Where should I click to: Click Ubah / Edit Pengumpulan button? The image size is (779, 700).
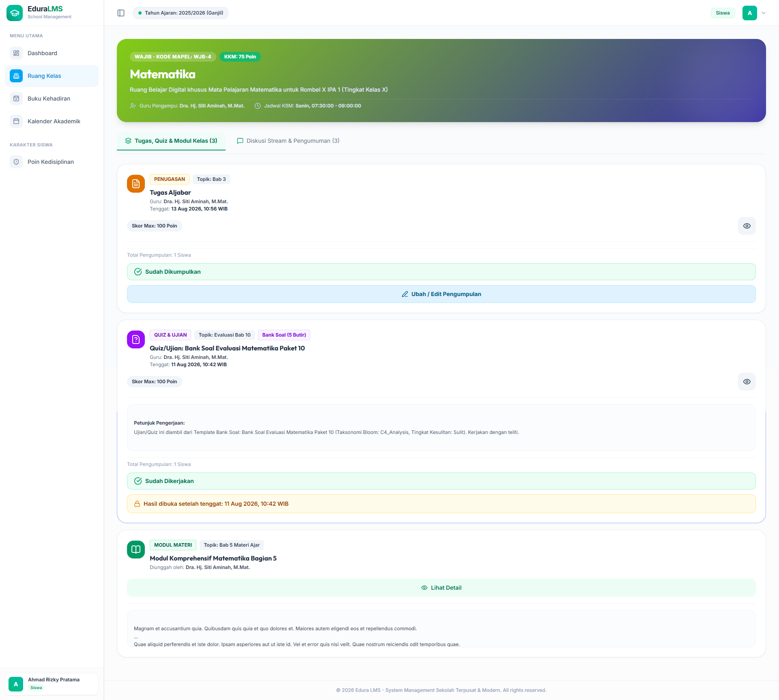coord(441,294)
